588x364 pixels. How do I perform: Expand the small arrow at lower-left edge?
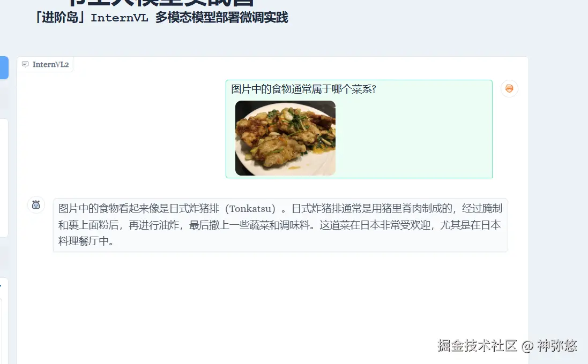[1, 286]
